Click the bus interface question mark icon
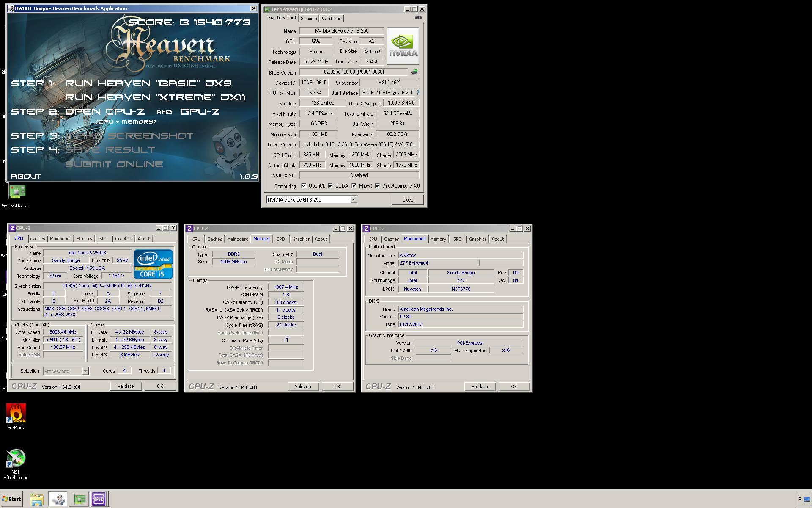 (417, 93)
